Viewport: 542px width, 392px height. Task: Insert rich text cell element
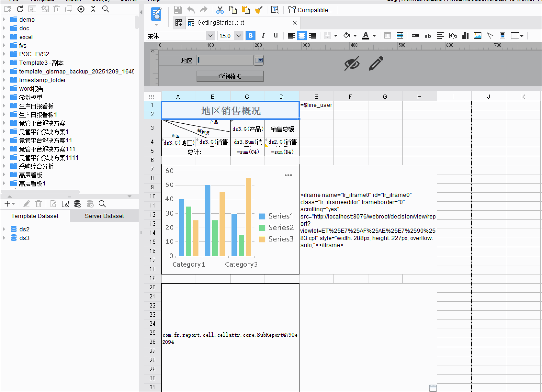pos(440,36)
